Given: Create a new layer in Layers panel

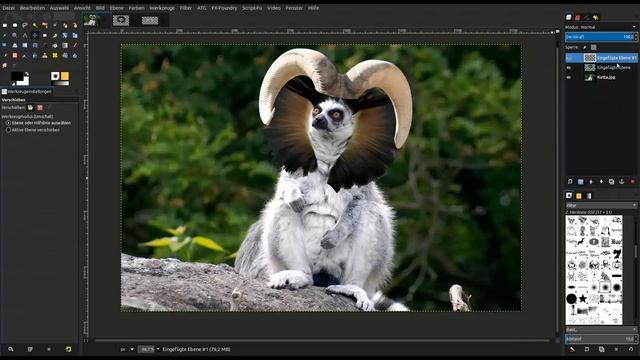Looking at the screenshot, I should tap(570, 182).
